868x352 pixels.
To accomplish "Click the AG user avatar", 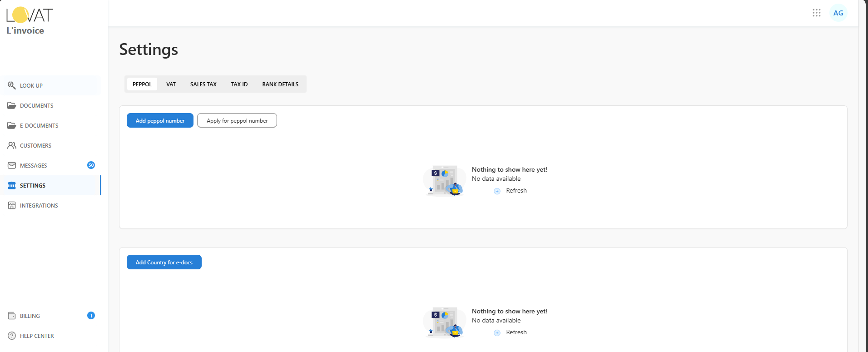I will pos(838,13).
